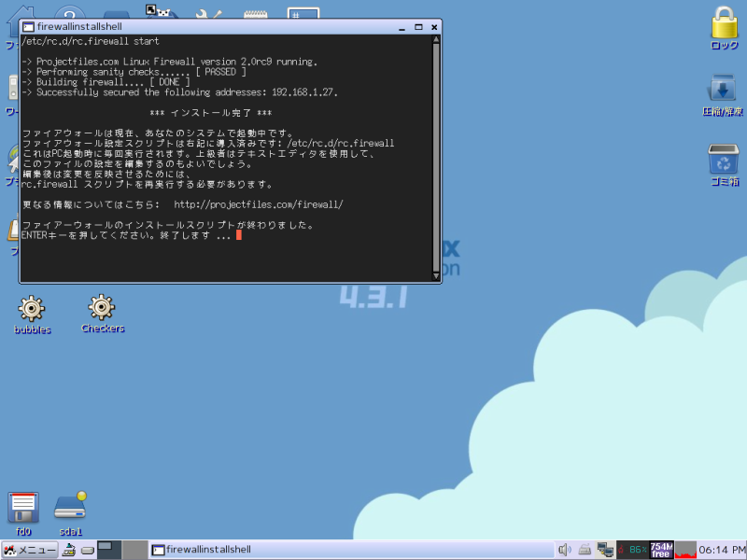The height and width of the screenshot is (560, 747).
Task: Click the terminal scrollbar down arrow
Action: coord(436,276)
